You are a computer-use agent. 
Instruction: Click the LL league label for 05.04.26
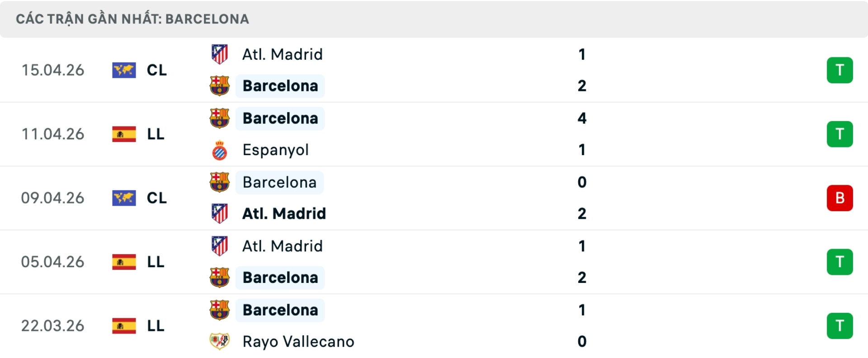(156, 262)
